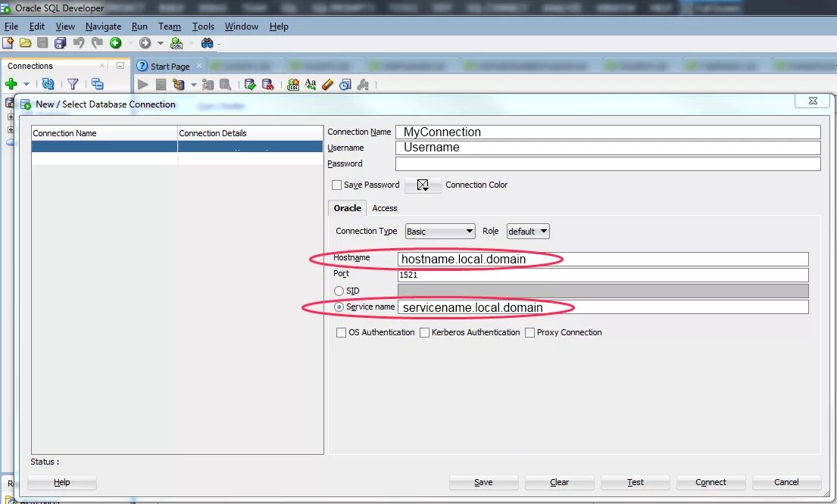837x504 pixels.
Task: Click the Service name input field
Action: pyautogui.click(x=603, y=307)
